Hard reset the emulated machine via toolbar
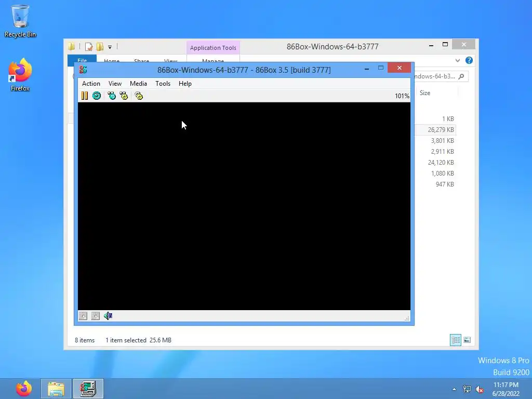 [x=97, y=96]
